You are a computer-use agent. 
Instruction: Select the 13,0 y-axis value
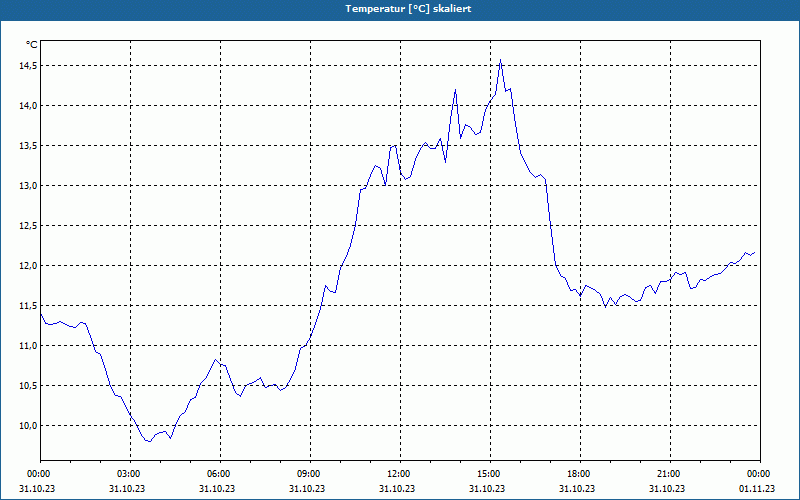[x=29, y=186]
